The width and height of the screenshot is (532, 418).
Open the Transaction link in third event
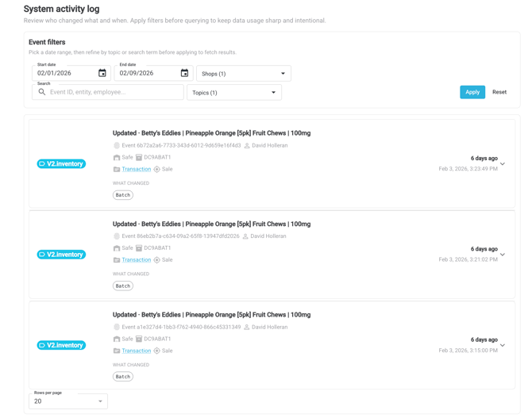137,351
